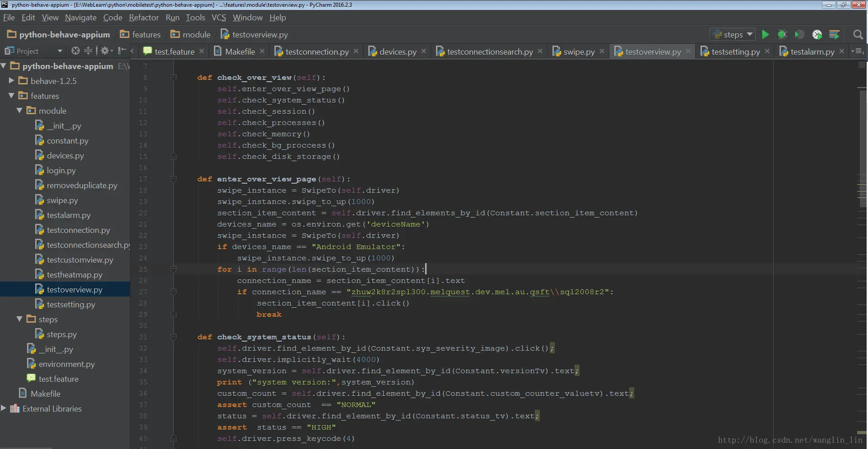
Task: Close the test.feature tab
Action: (202, 51)
